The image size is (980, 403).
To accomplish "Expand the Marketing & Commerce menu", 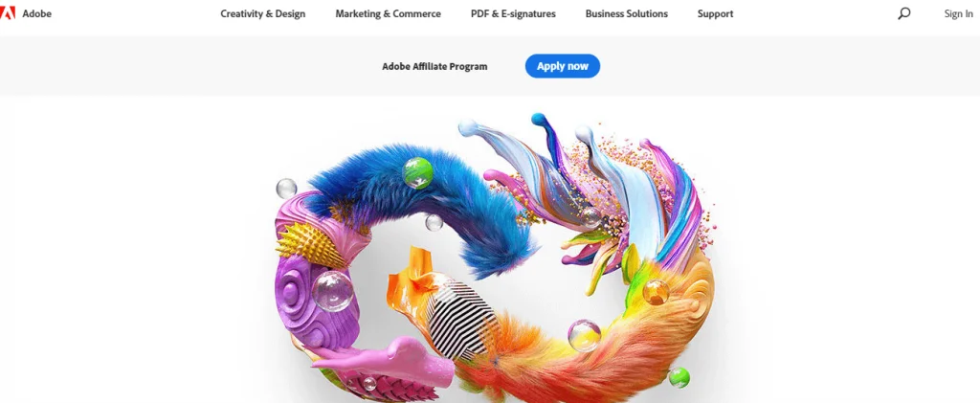I will tap(388, 13).
